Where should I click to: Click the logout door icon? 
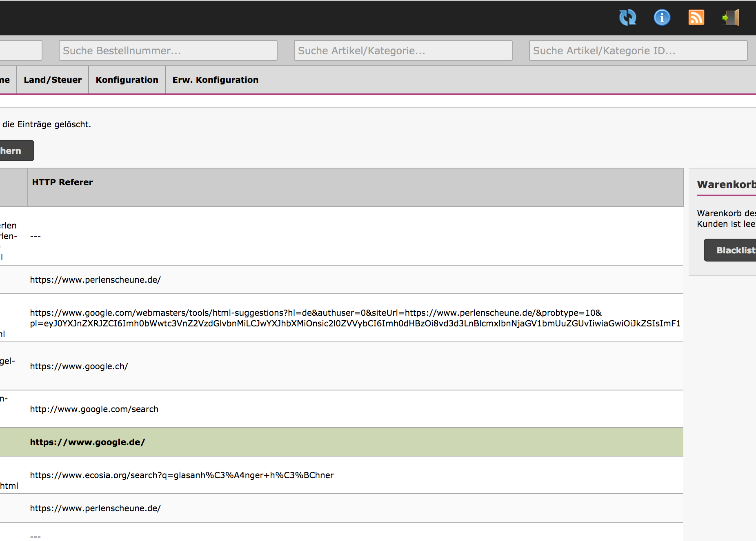pyautogui.click(x=731, y=18)
